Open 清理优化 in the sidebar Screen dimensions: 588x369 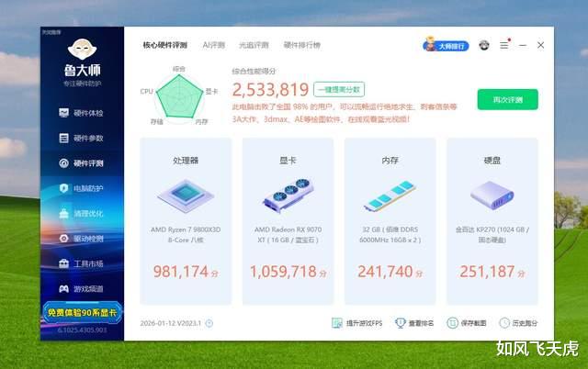[82, 214]
